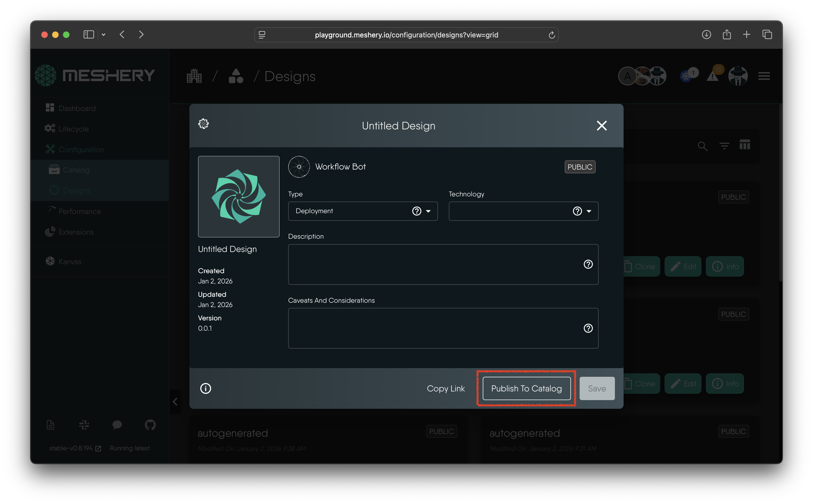This screenshot has height=504, width=813.
Task: Click the Publish To Catalog button
Action: [x=526, y=388]
